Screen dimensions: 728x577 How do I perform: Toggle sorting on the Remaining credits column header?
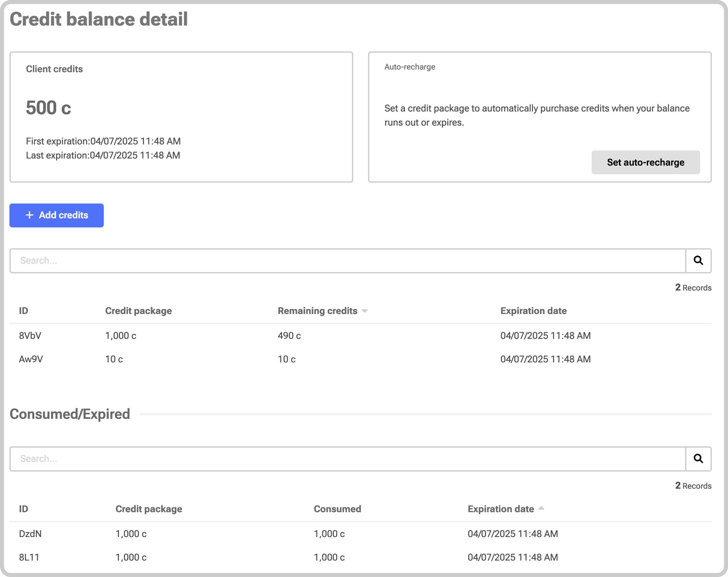pyautogui.click(x=322, y=311)
